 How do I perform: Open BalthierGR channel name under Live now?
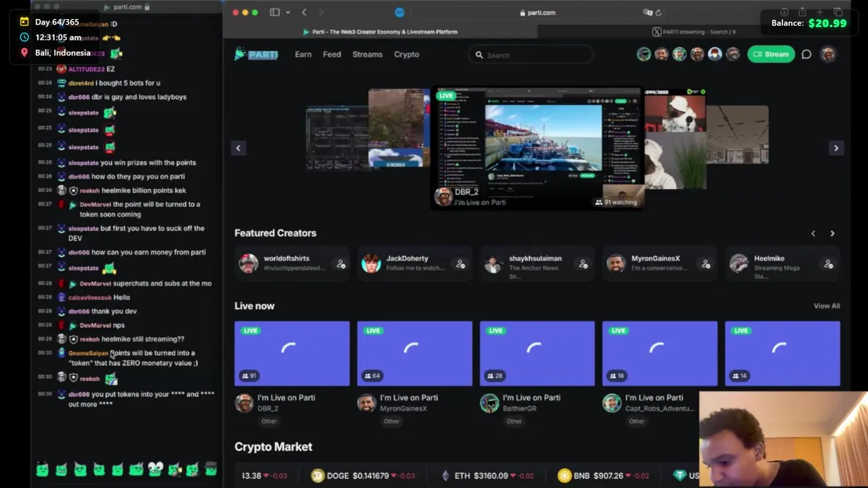(519, 409)
